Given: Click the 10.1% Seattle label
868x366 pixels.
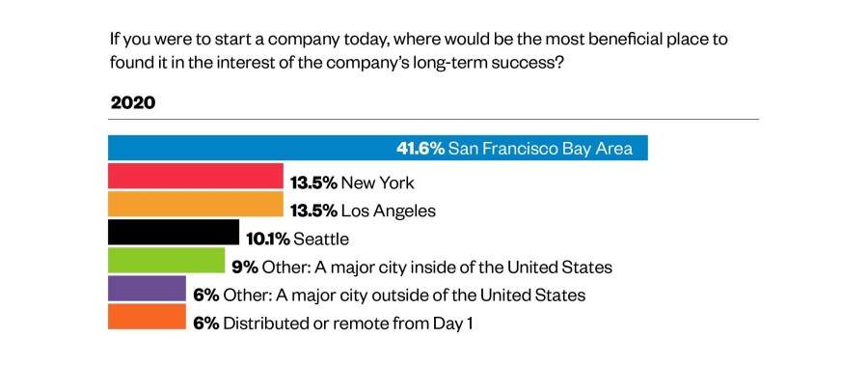Looking at the screenshot, I should (298, 239).
